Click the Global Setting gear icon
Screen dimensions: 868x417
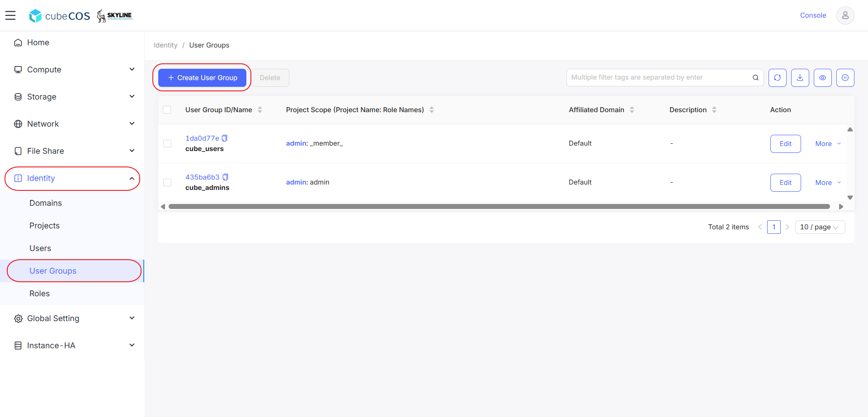pos(18,318)
